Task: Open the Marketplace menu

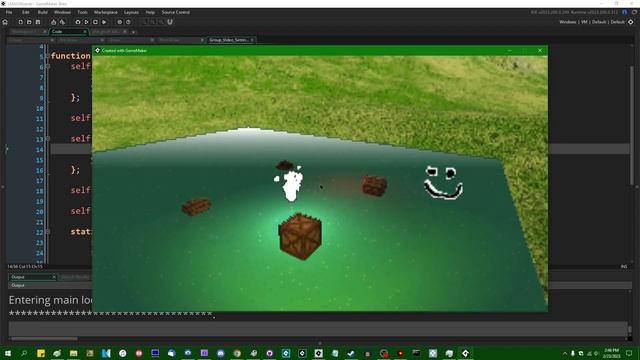Action: tap(106, 12)
